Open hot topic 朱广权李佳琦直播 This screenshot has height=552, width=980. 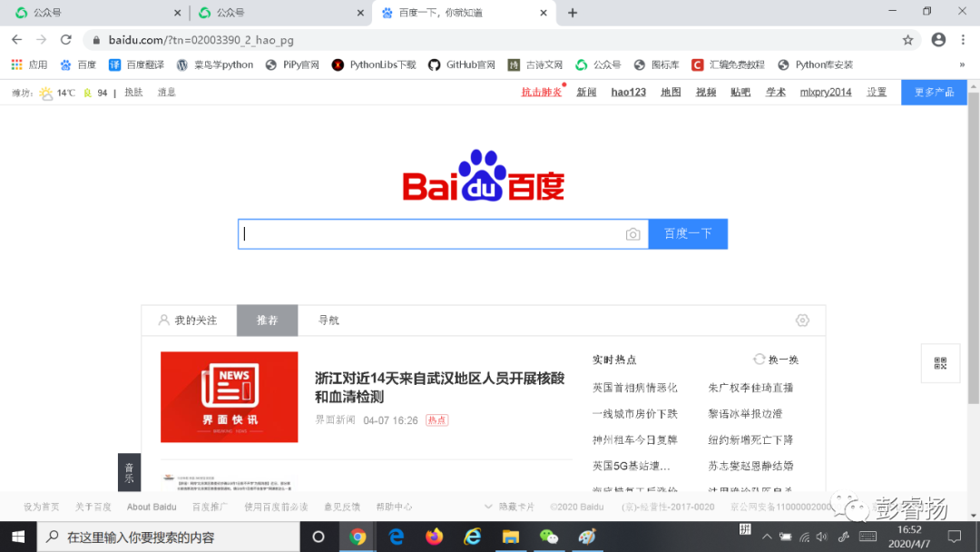[x=750, y=388]
